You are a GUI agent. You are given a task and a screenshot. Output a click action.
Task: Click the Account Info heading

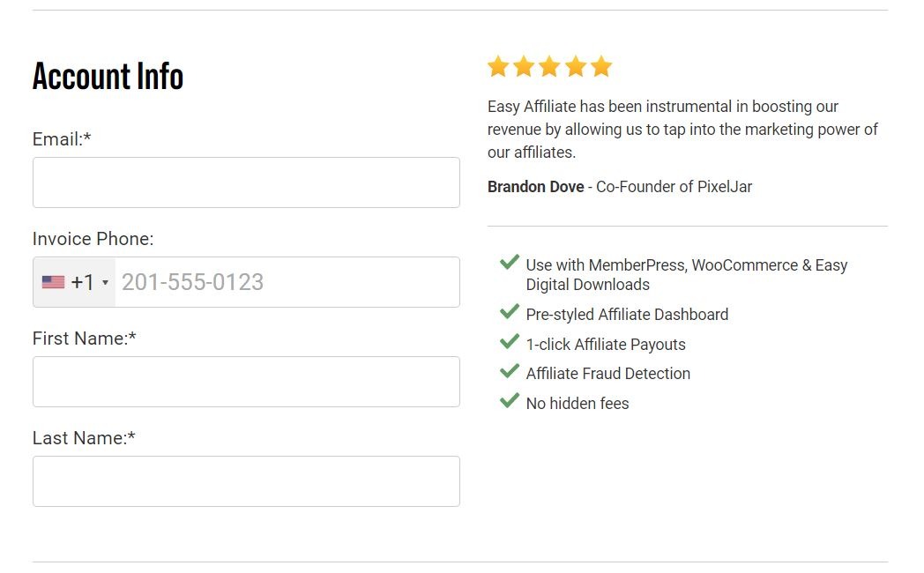coord(108,76)
